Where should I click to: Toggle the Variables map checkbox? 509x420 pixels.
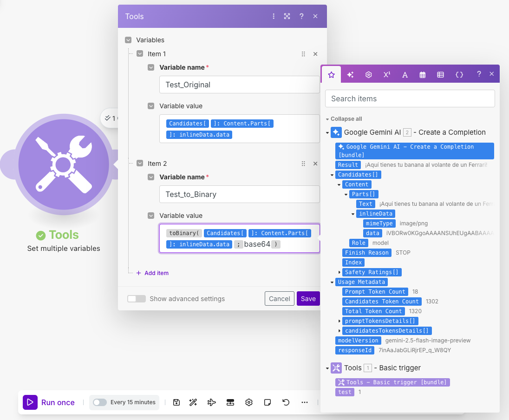click(128, 40)
